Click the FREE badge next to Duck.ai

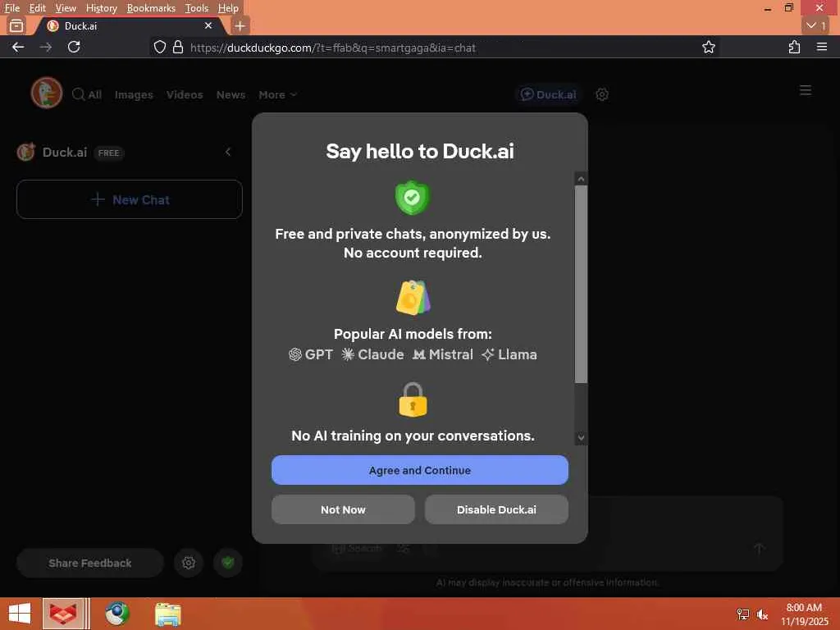108,153
